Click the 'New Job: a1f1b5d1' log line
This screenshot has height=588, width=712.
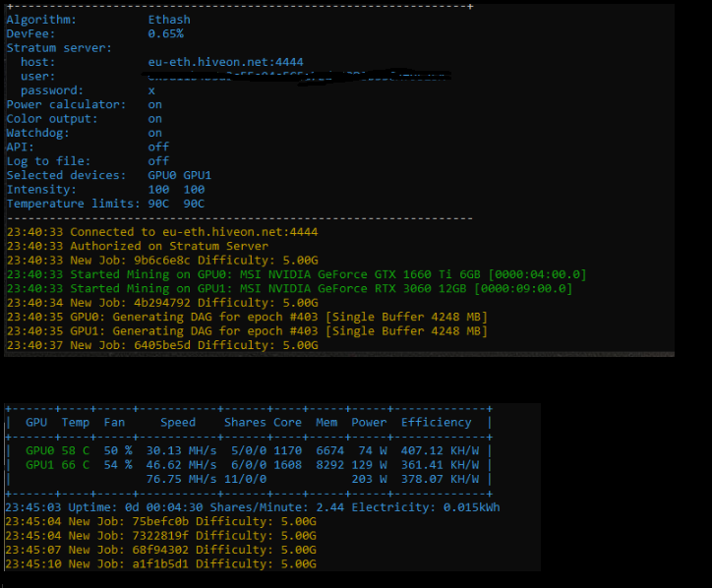[160, 564]
